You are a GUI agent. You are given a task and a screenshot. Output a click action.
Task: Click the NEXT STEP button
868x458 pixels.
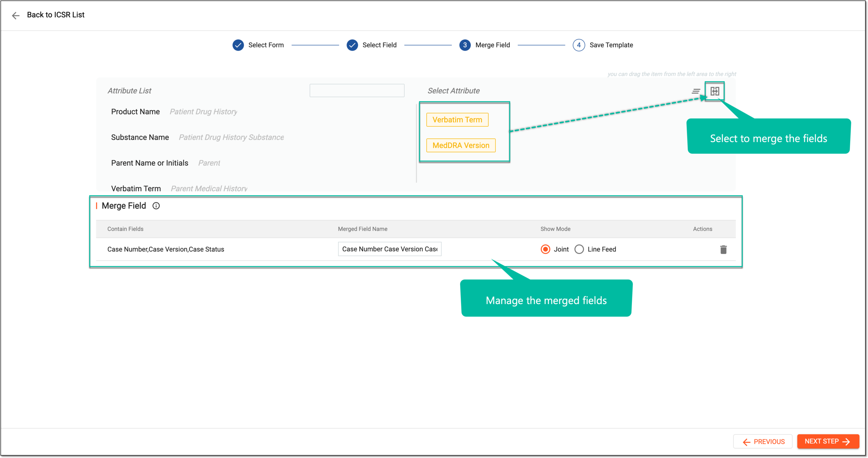point(828,441)
